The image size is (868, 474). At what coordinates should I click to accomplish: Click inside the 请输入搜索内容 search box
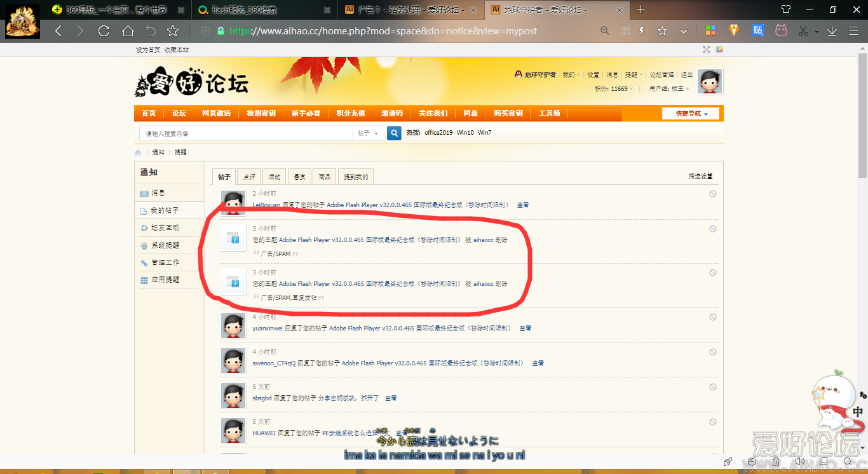click(x=241, y=133)
